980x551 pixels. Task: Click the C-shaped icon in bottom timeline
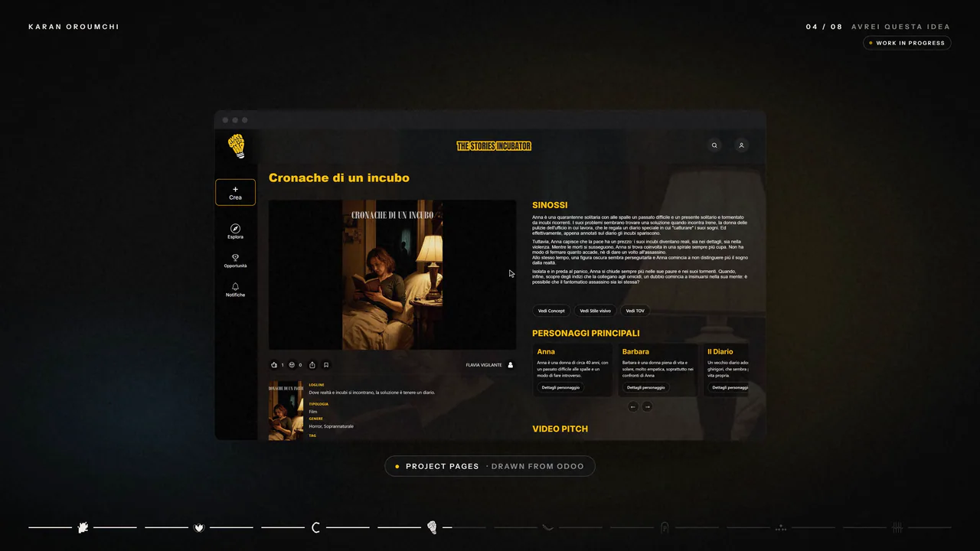click(x=315, y=527)
